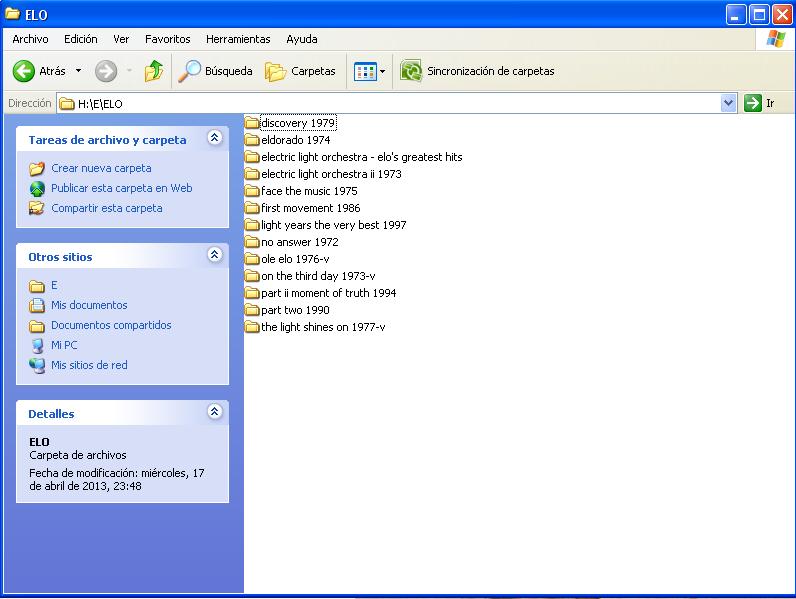Select the part two 1990 folder name
Screen dimensions: 796x599
click(x=295, y=310)
